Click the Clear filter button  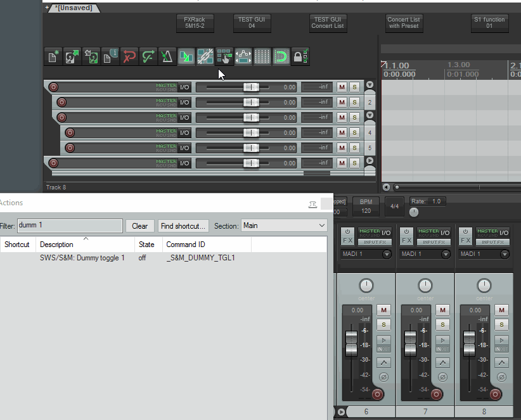[x=139, y=226]
